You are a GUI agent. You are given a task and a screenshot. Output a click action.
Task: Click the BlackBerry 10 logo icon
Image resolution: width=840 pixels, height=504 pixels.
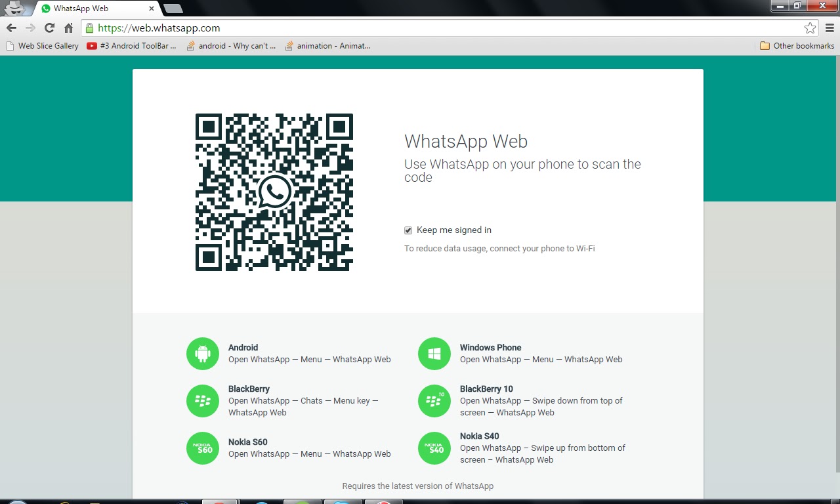pyautogui.click(x=434, y=401)
